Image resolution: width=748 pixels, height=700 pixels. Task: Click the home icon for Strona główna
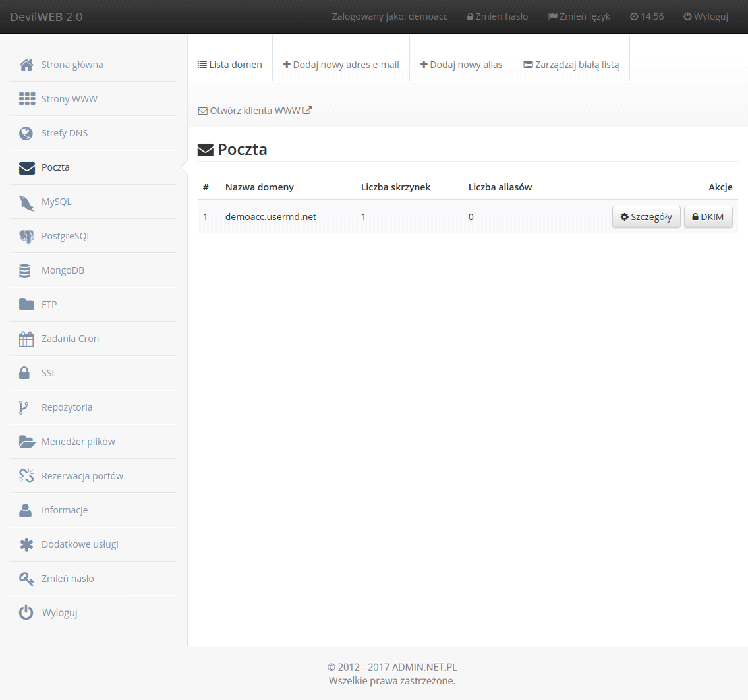click(26, 65)
